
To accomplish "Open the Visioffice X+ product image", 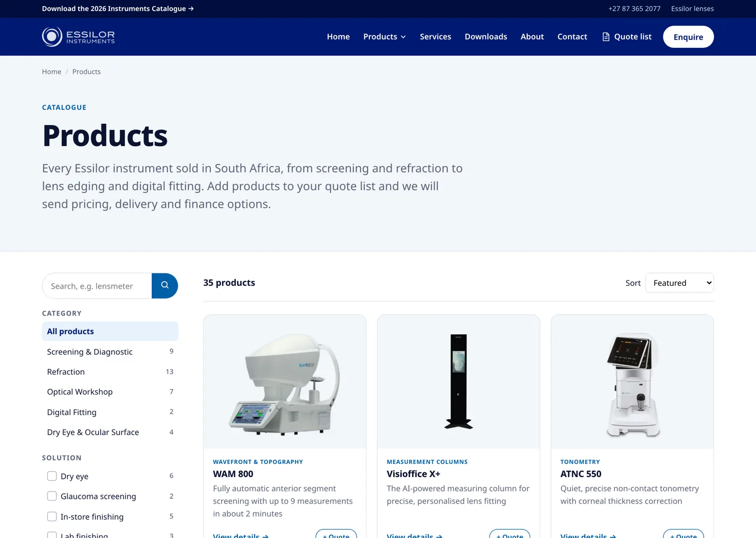I will pos(459,382).
